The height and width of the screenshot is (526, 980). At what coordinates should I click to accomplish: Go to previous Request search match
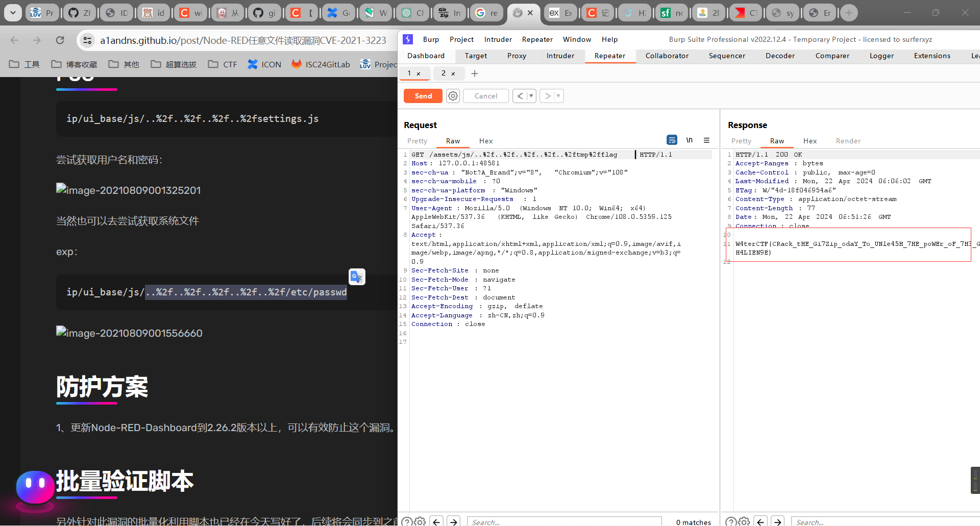click(x=436, y=521)
